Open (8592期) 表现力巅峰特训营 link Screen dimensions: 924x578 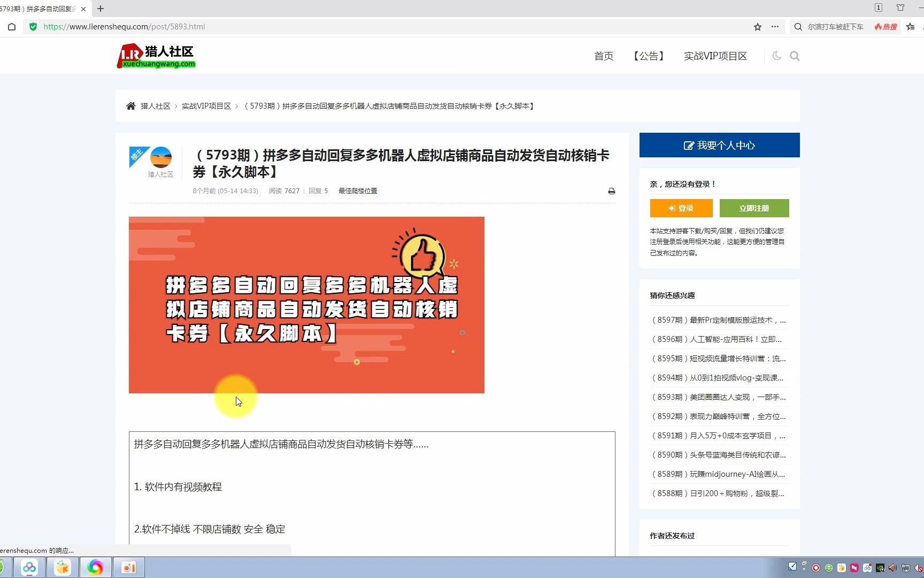718,416
